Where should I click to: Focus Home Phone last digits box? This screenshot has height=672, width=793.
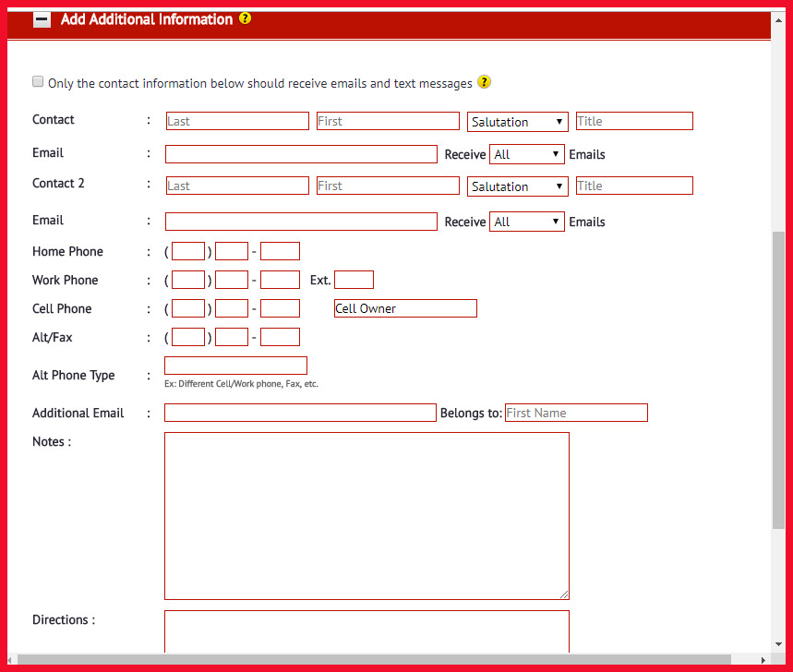(280, 251)
